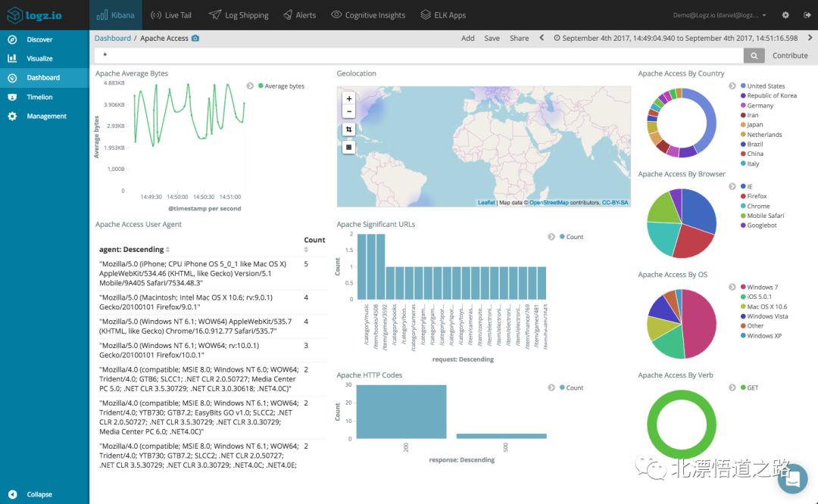The image size is (818, 504).
Task: Go to Discover in sidebar
Action: [45, 39]
